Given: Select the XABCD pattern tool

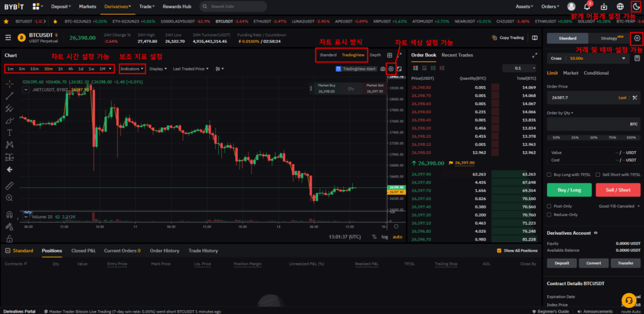Looking at the screenshot, I should [x=9, y=144].
